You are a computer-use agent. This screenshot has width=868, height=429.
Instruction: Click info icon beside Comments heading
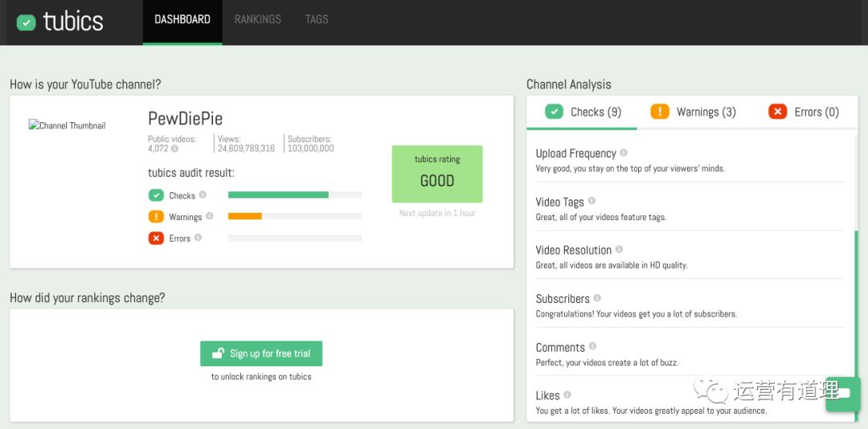pyautogui.click(x=592, y=346)
